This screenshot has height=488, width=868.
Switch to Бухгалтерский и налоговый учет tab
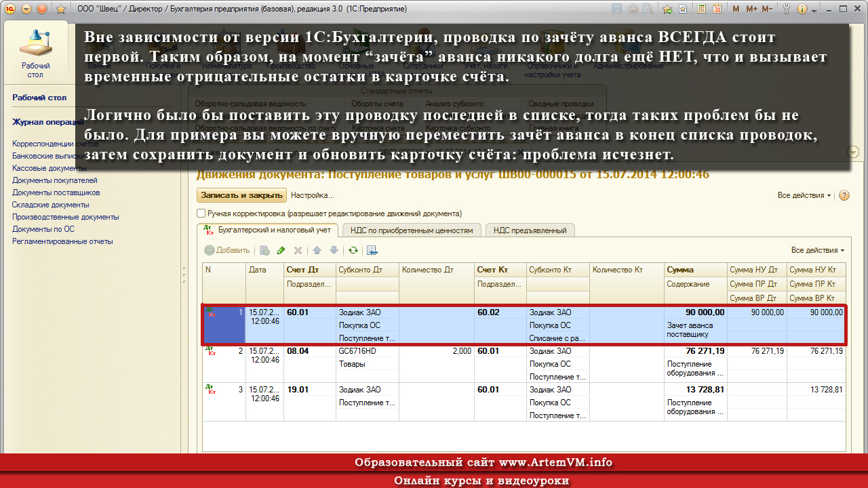[268, 230]
